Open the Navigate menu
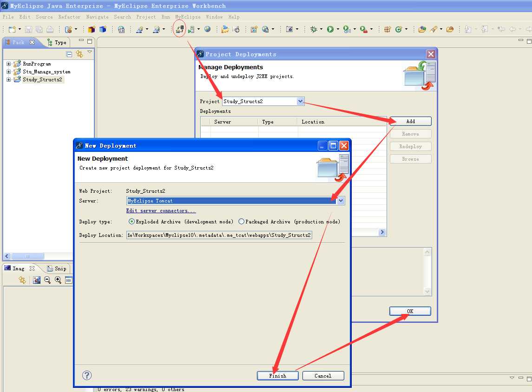532x392 pixels. tap(98, 17)
